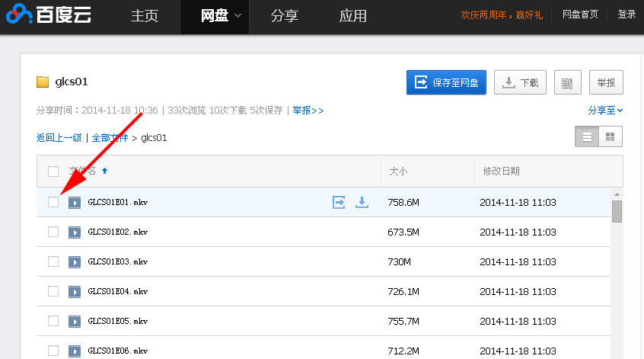Image resolution: width=644 pixels, height=359 pixels.
Task: Click the video icon of GLCS01E03.mkv
Action: coord(75,261)
